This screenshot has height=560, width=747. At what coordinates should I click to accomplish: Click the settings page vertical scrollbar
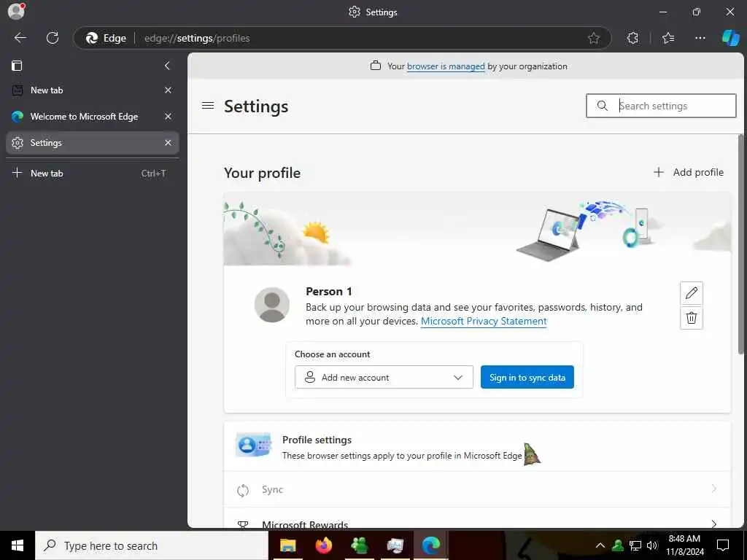(741, 245)
